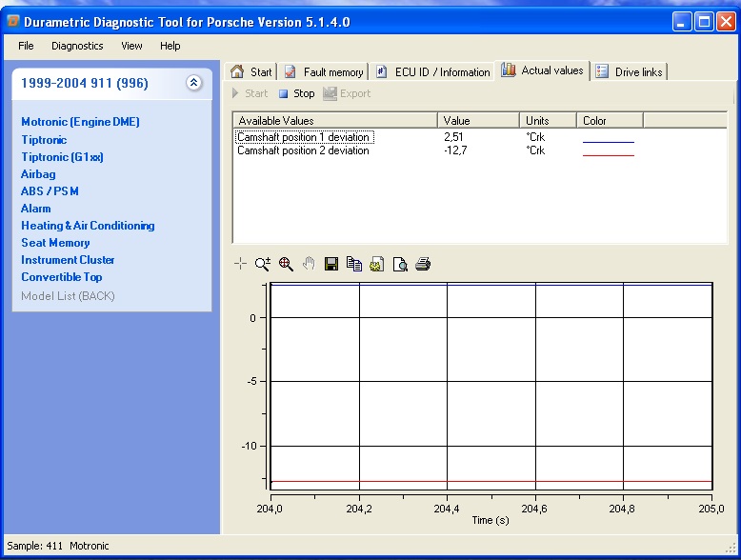Click the Durametric app icon in title bar
The height and width of the screenshot is (560, 741).
(12, 22)
